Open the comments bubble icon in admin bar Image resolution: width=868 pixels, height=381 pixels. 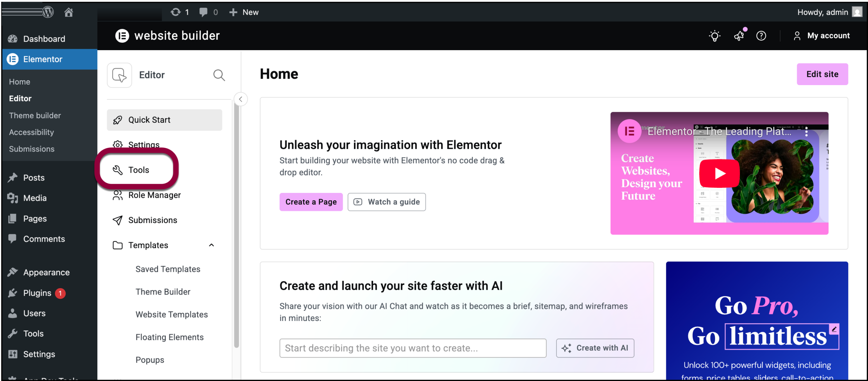[204, 12]
